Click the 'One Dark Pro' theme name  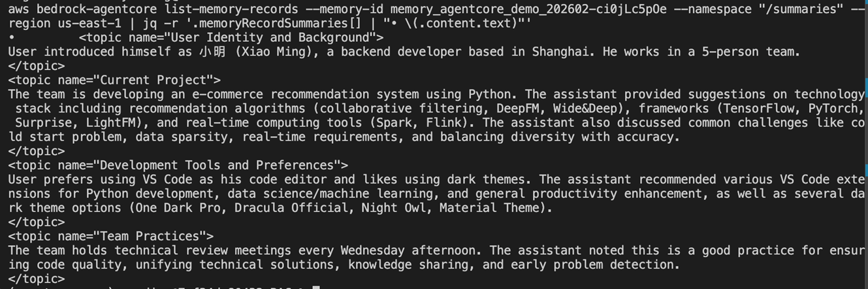coord(177,208)
